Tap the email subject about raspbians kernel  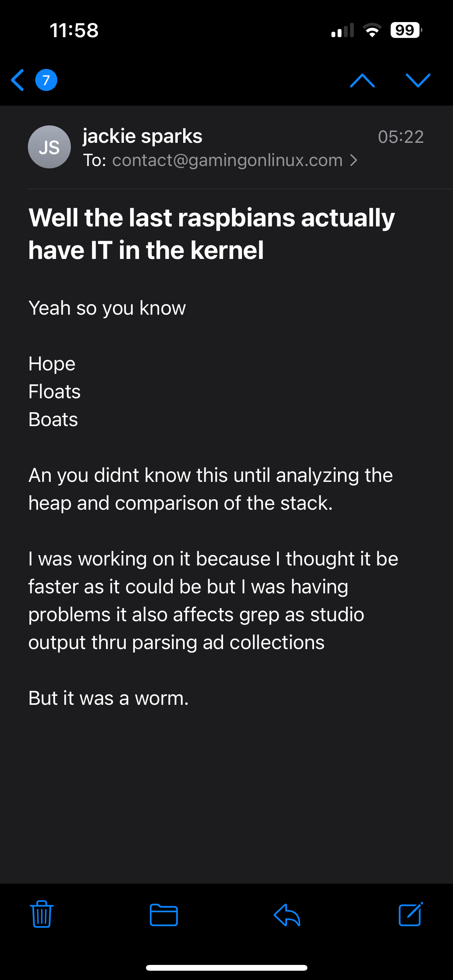pos(211,233)
